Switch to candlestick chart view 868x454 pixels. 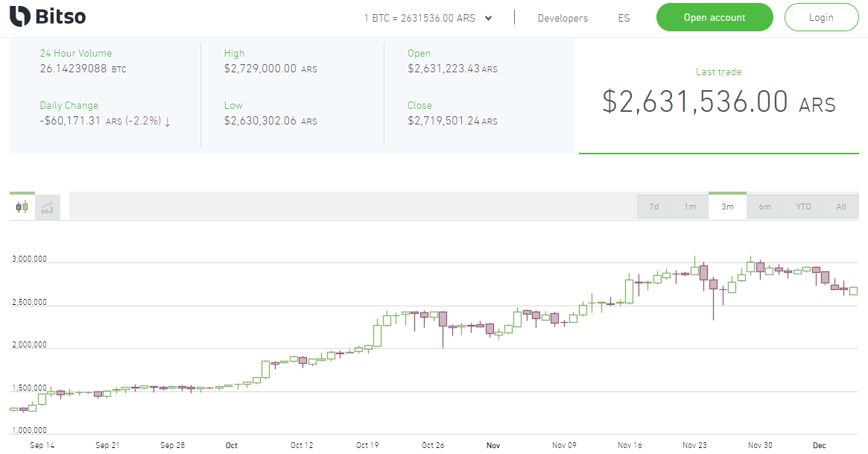(x=22, y=207)
